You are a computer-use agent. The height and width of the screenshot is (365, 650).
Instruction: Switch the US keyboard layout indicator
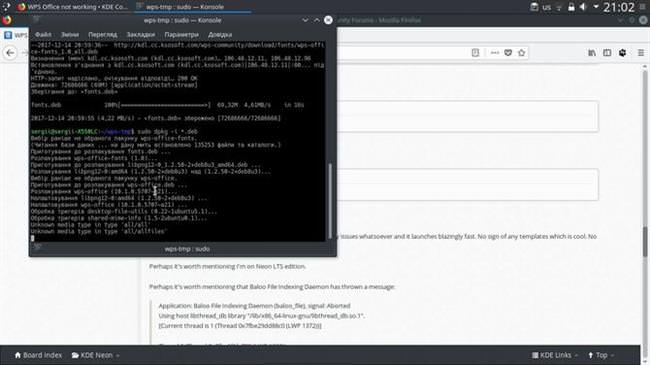click(x=547, y=7)
